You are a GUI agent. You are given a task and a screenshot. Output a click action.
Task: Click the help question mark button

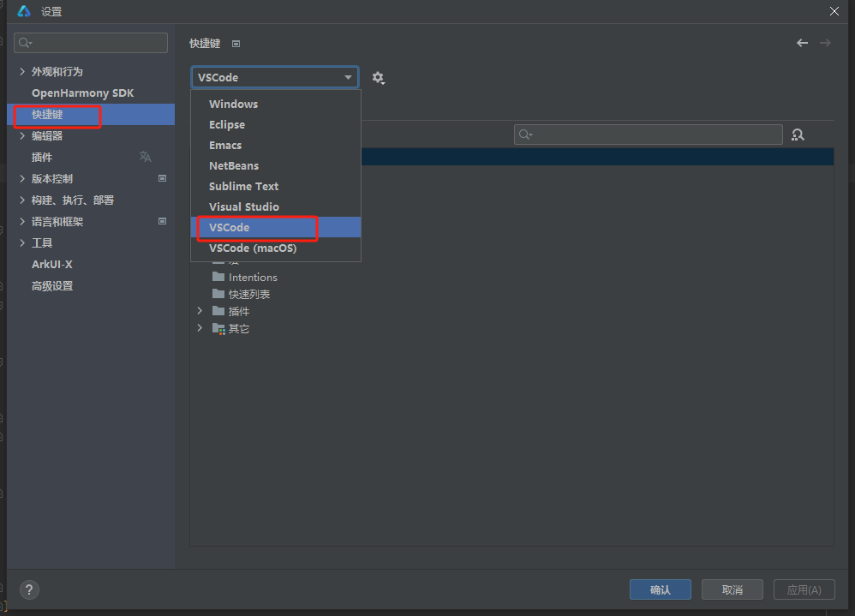tap(29, 589)
